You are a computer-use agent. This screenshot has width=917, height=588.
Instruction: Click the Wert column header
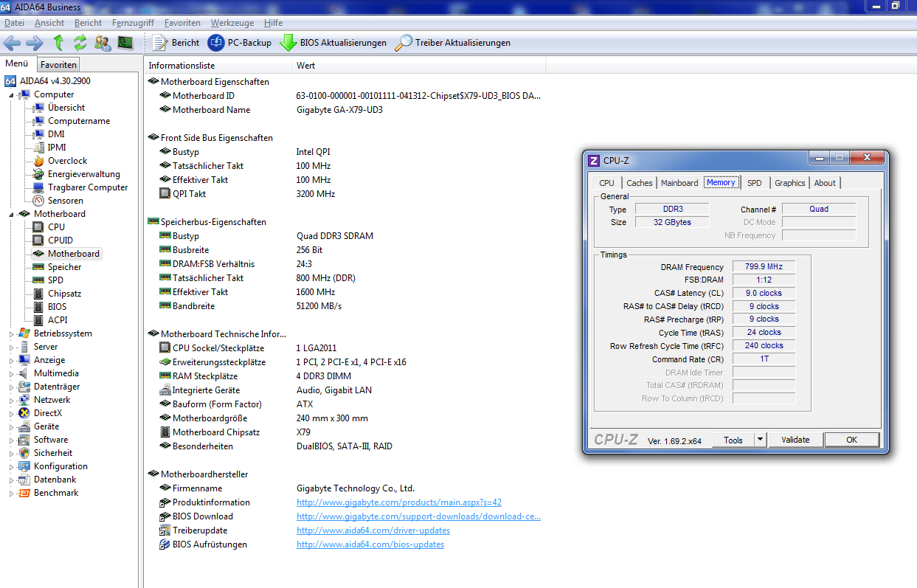pyautogui.click(x=419, y=66)
